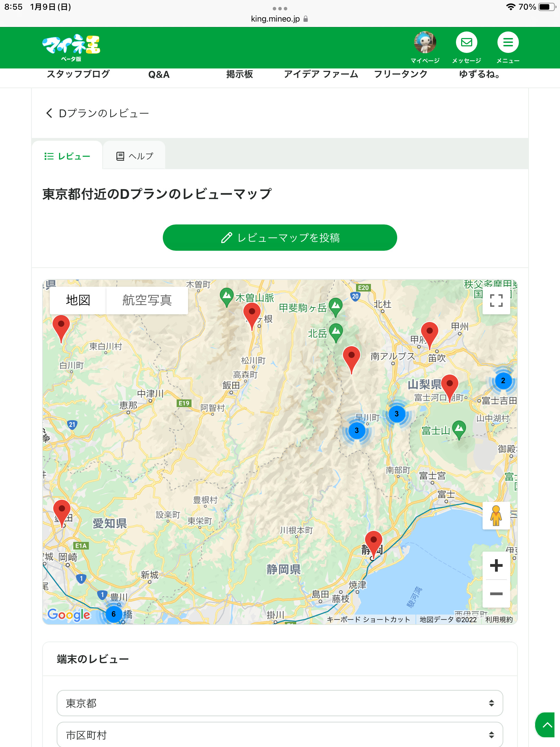Click the cluster marker labeled 6

coord(113,614)
